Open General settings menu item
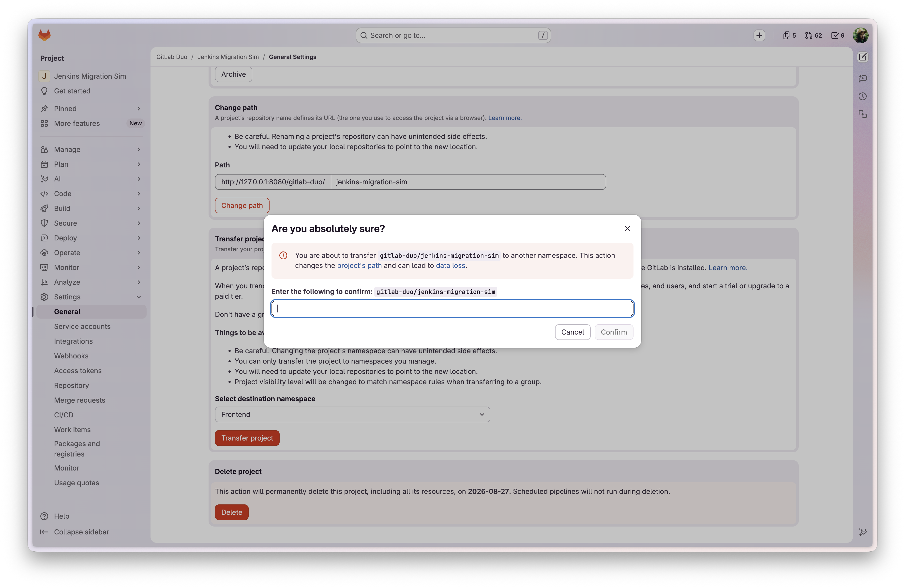The image size is (905, 588). point(92,312)
